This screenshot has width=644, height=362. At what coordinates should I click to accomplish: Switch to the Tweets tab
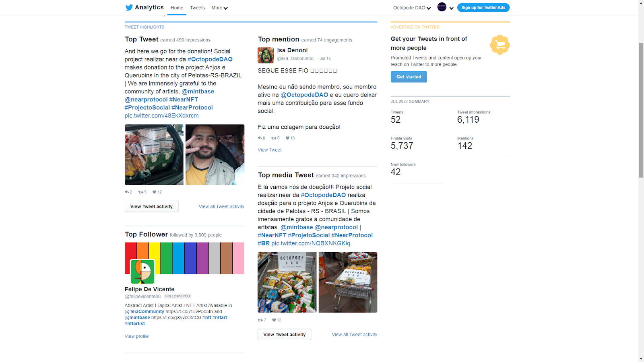coord(197,8)
